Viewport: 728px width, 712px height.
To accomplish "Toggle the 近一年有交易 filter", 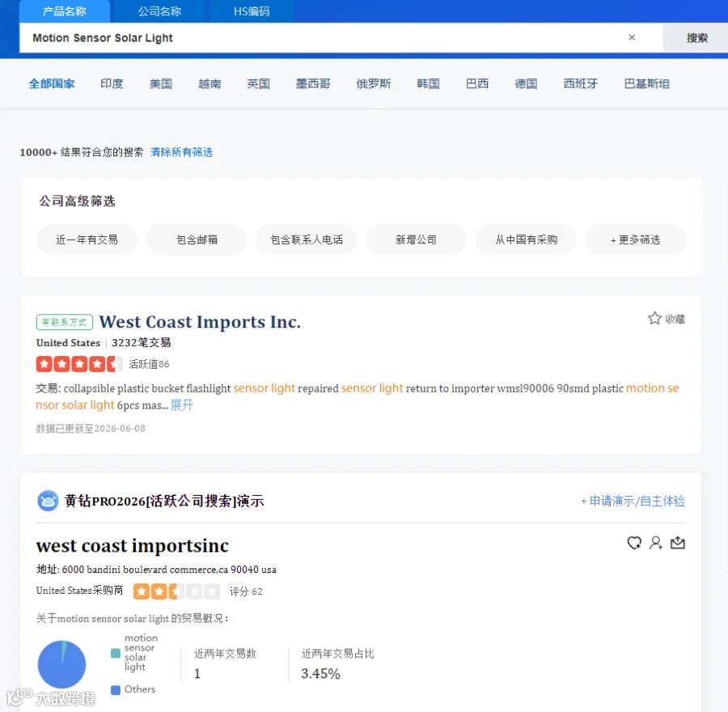I will pyautogui.click(x=87, y=239).
